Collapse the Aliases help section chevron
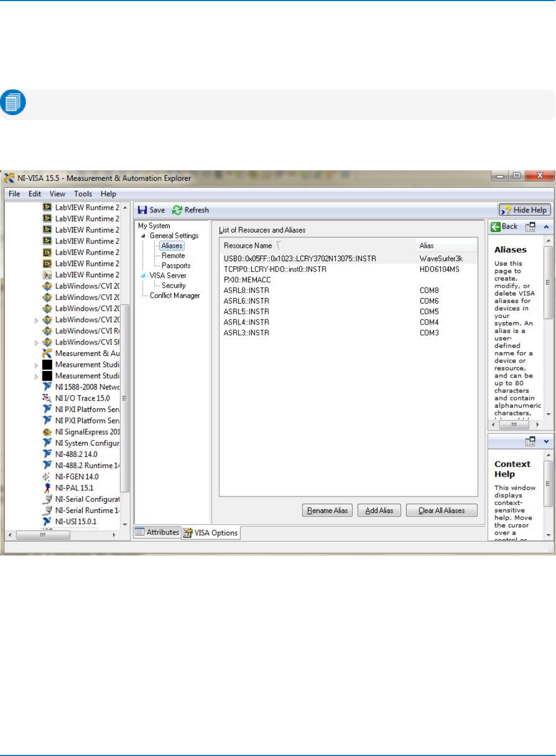 click(546, 226)
